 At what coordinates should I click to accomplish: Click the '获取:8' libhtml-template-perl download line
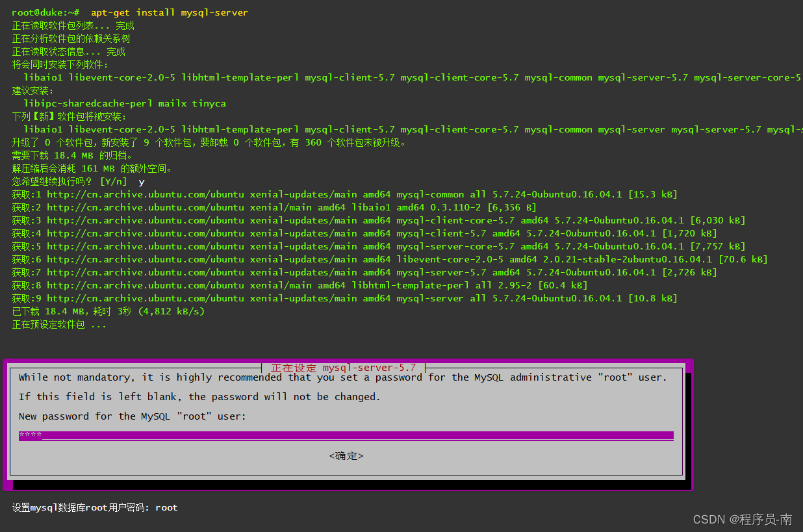pyautogui.click(x=300, y=285)
